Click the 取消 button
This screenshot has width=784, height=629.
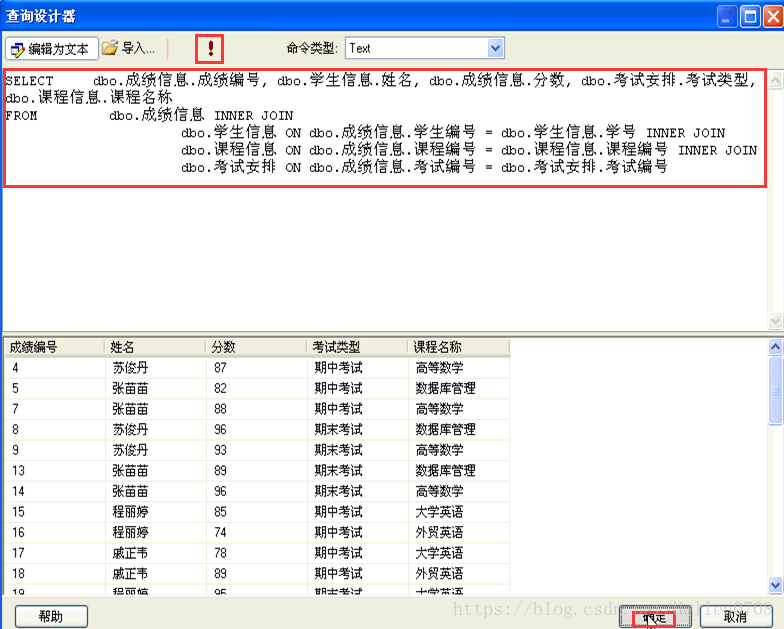click(736, 616)
